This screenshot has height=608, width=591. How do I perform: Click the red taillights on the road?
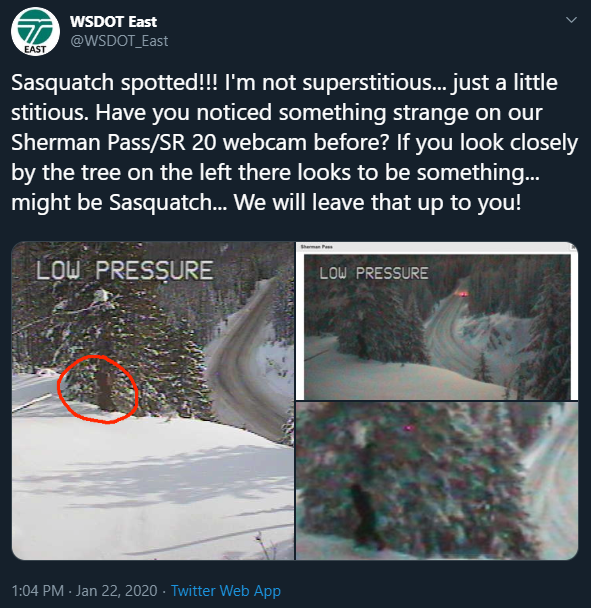(x=463, y=294)
